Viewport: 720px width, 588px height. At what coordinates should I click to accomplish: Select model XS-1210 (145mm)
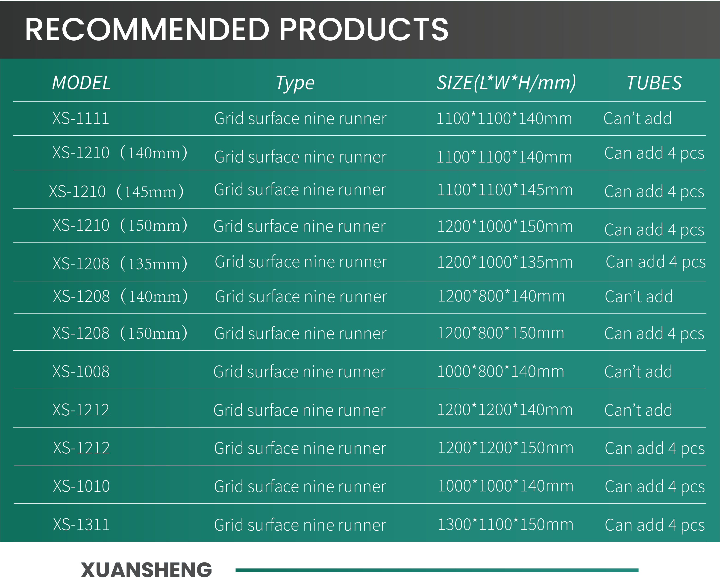click(x=116, y=191)
